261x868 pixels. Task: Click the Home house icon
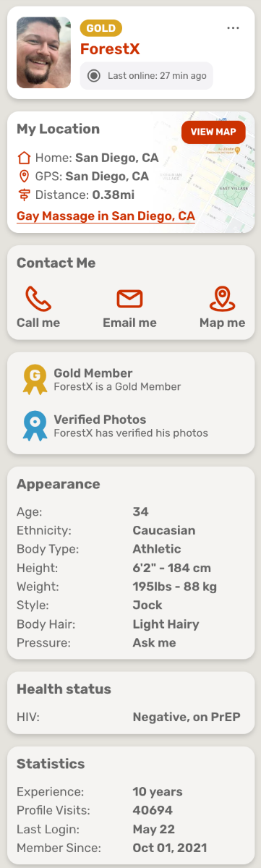click(25, 157)
